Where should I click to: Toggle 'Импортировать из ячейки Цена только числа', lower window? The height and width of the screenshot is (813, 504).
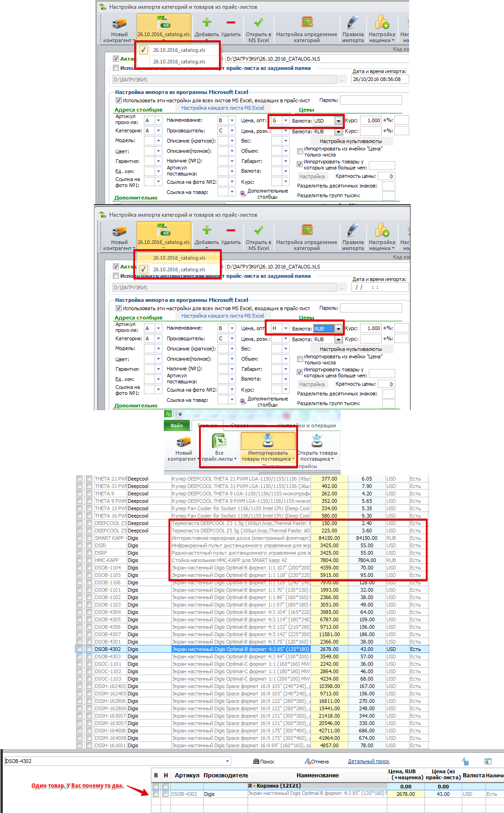[300, 359]
